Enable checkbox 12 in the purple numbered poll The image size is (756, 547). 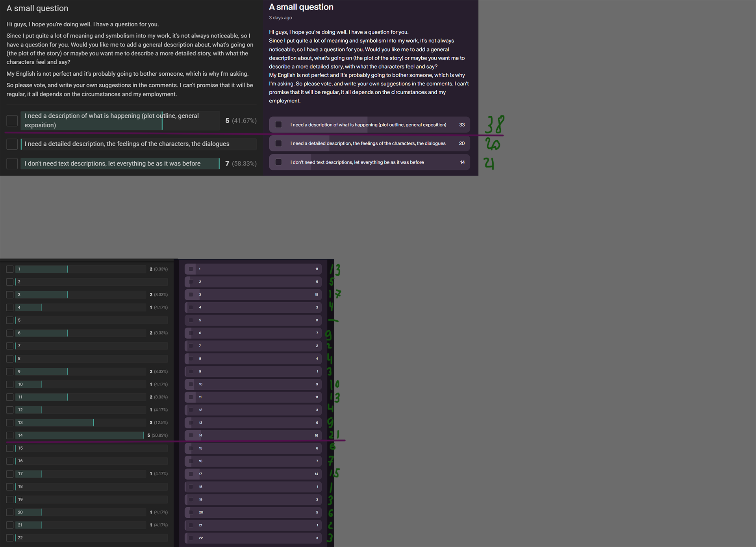191,410
